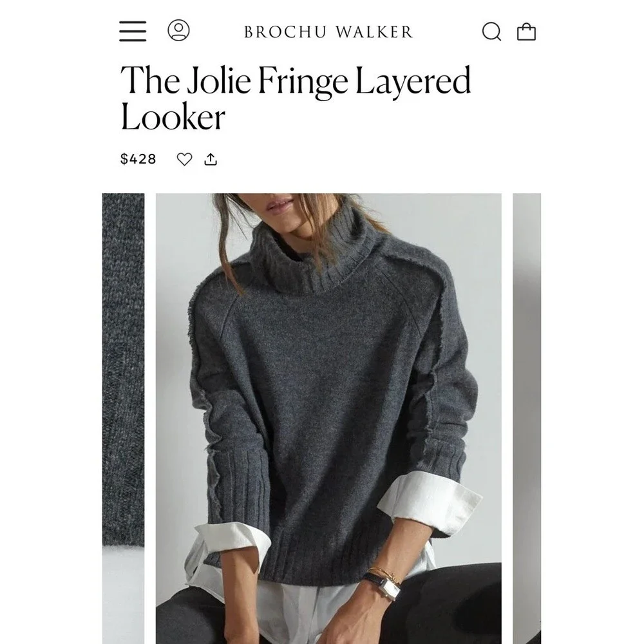This screenshot has width=644, height=644.
Task: Open the shopping bag
Action: click(526, 32)
